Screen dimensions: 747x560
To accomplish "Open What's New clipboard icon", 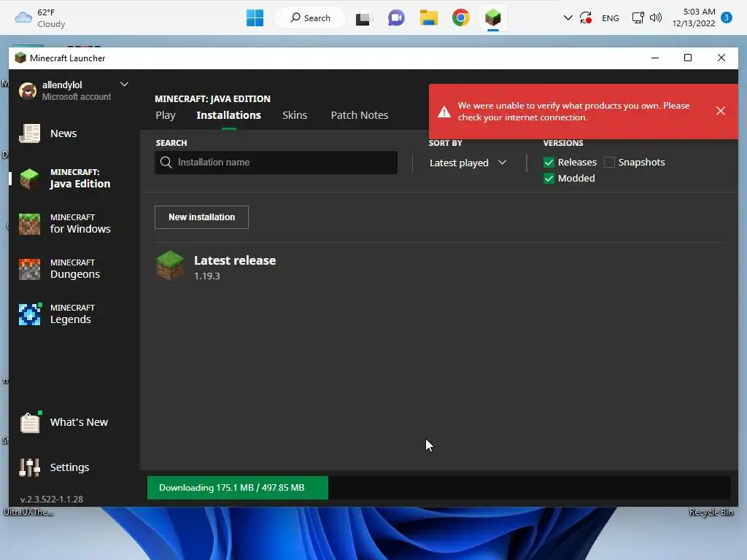I will pyautogui.click(x=29, y=422).
